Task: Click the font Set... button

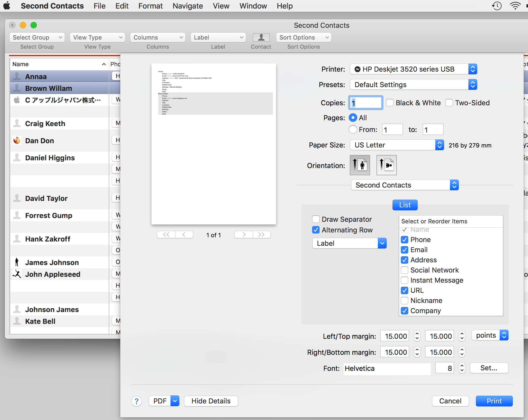Action: point(489,368)
